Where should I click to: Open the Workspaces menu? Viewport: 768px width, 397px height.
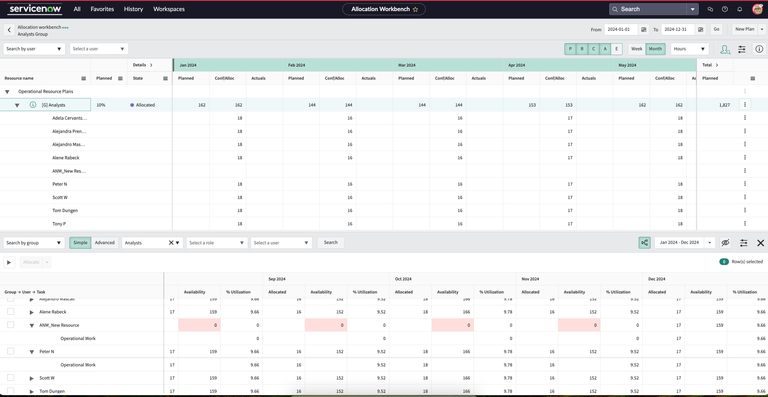pos(169,9)
